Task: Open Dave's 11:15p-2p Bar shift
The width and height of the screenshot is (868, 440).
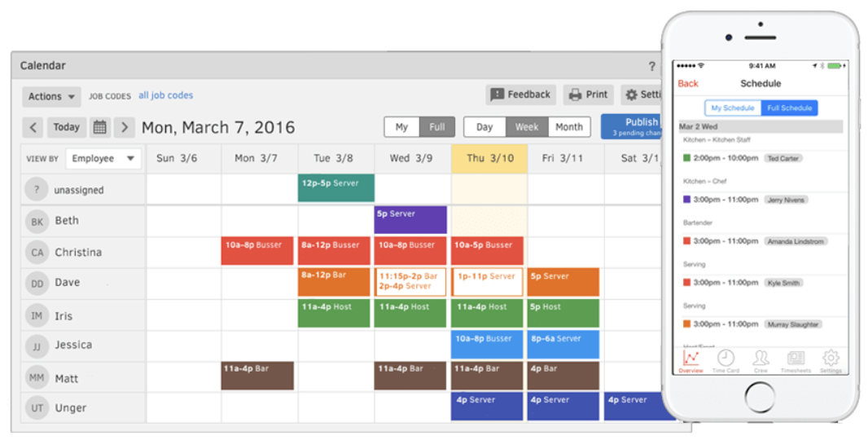Action: tap(410, 282)
